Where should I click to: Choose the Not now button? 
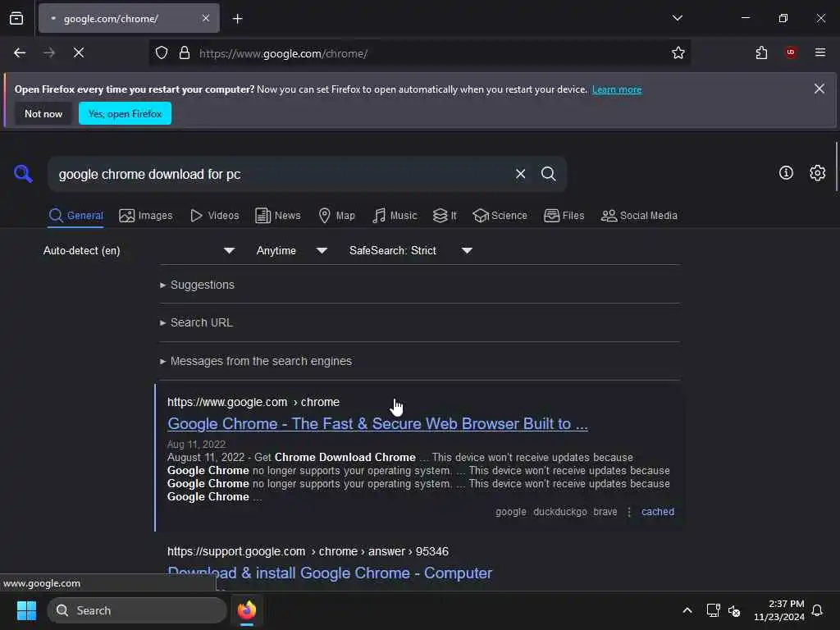click(43, 113)
